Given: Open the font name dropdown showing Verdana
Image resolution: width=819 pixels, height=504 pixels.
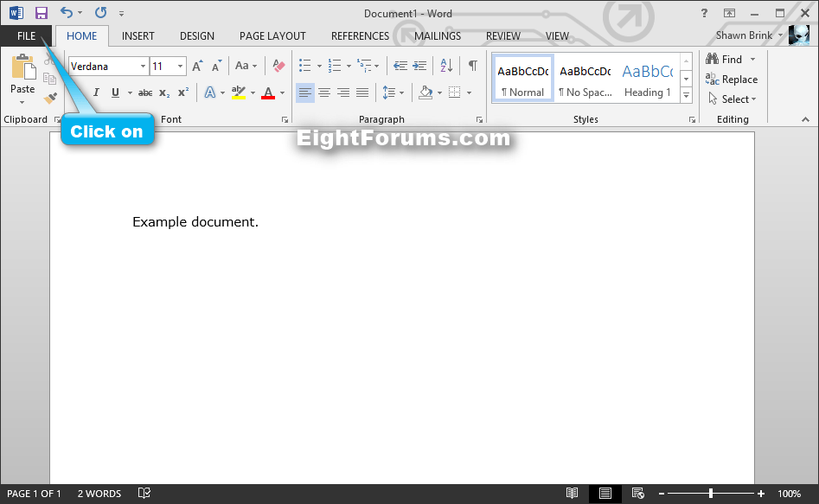Looking at the screenshot, I should (x=143, y=67).
